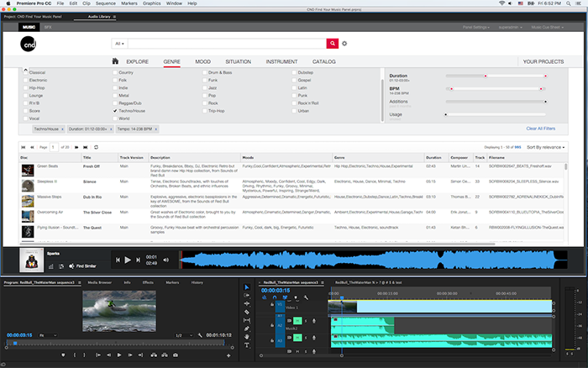
Task: Open search settings gear icon
Action: (x=344, y=43)
